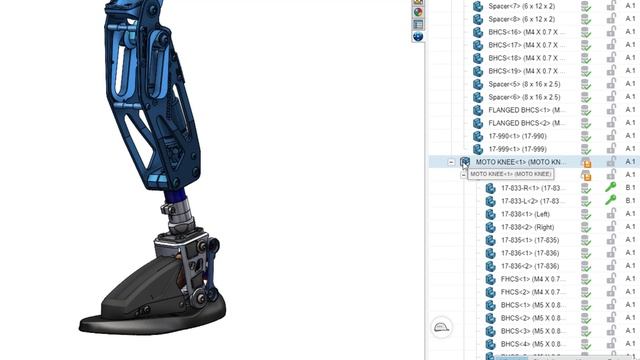Click version B.1 on 17-833-R<1> row
640x360 pixels.
click(x=630, y=188)
